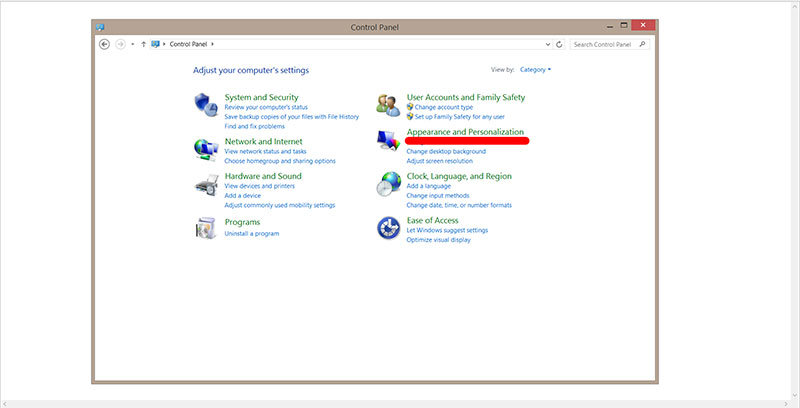Screen dimensions: 800x408
Task: Click the Control Panel breadcrumb
Action: click(188, 44)
